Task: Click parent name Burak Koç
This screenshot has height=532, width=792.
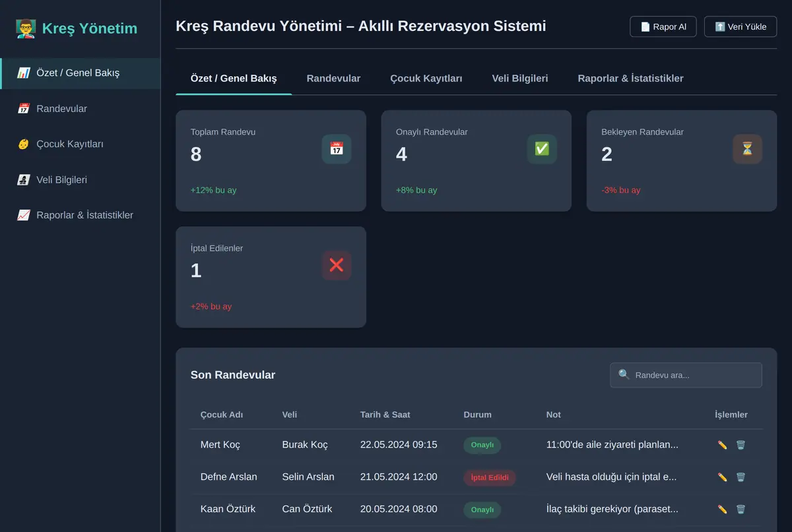Action: tap(305, 445)
